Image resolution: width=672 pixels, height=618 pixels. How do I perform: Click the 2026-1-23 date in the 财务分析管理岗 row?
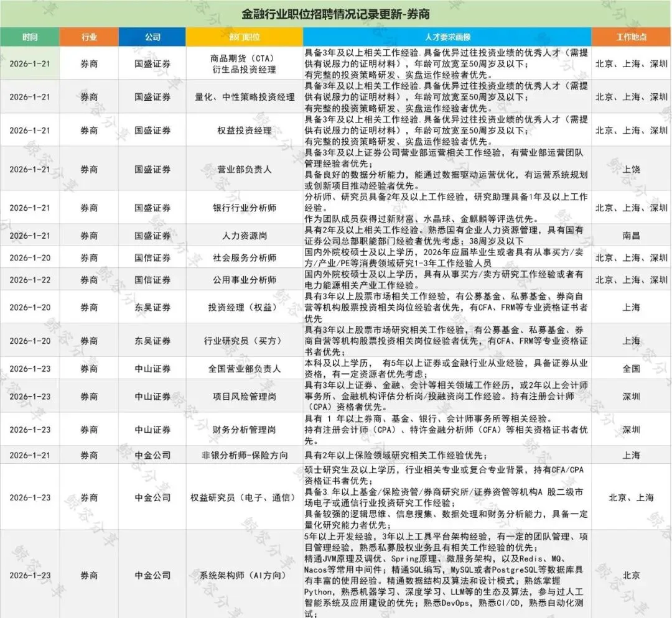click(30, 430)
